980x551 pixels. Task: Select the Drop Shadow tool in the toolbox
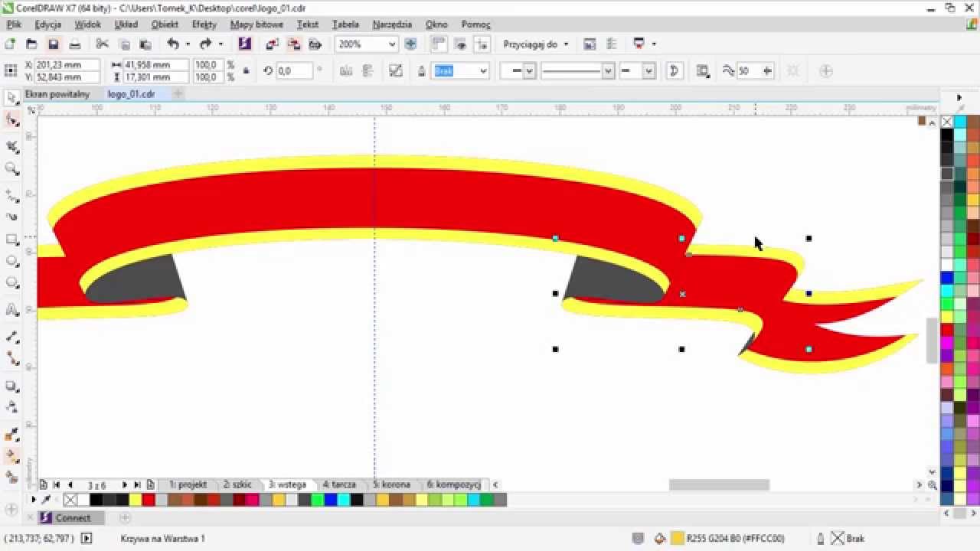pyautogui.click(x=12, y=386)
